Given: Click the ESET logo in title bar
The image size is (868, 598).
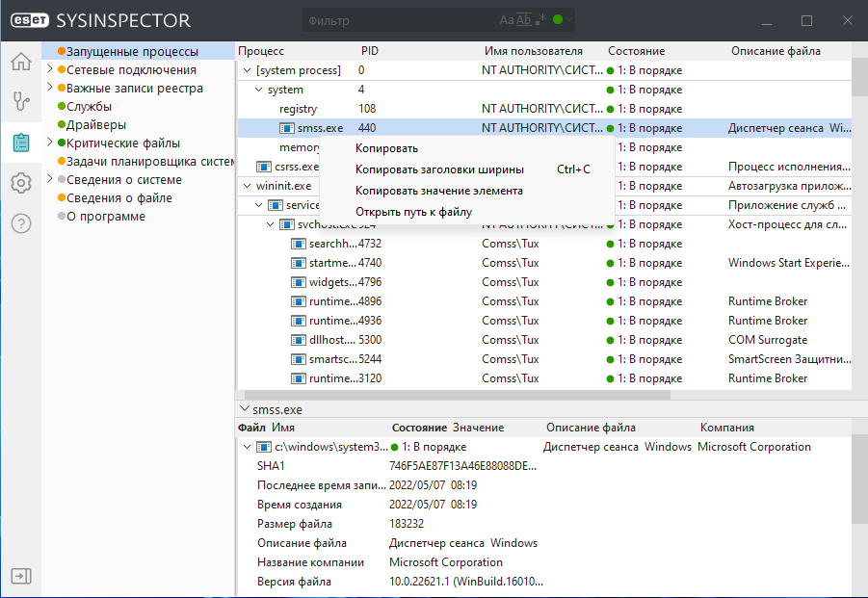Looking at the screenshot, I should click(30, 20).
